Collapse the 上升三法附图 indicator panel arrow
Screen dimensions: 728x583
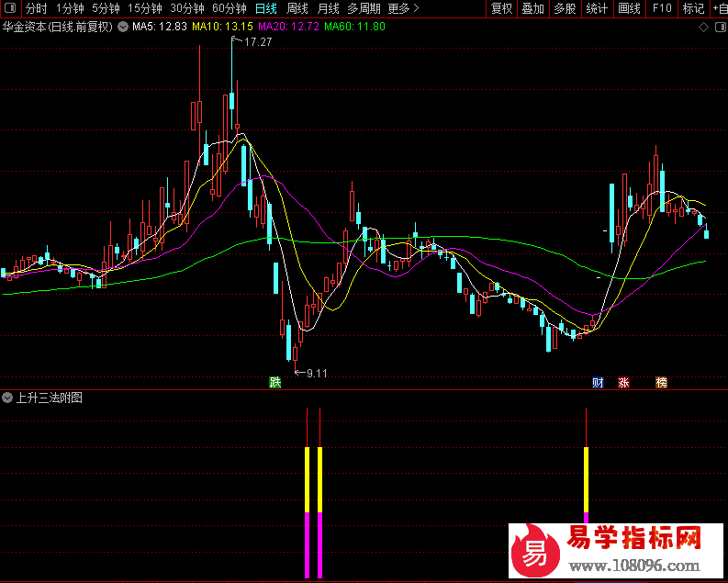tap(8, 398)
